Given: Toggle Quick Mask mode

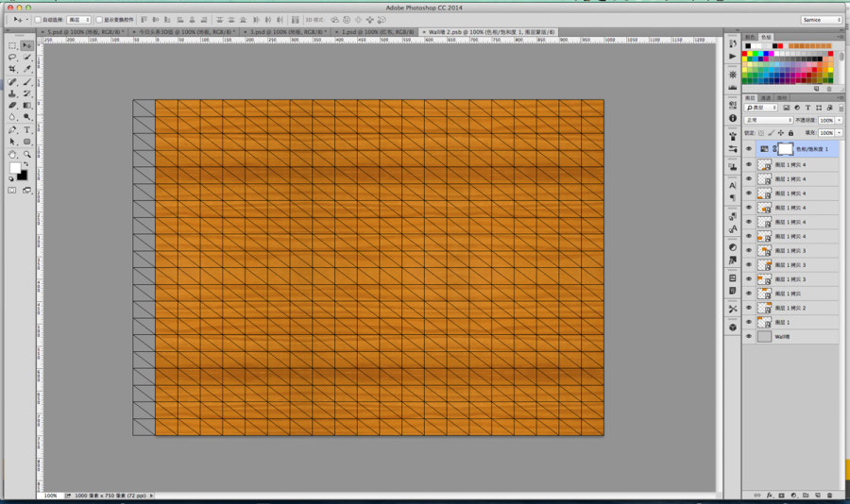Looking at the screenshot, I should pos(12,191).
